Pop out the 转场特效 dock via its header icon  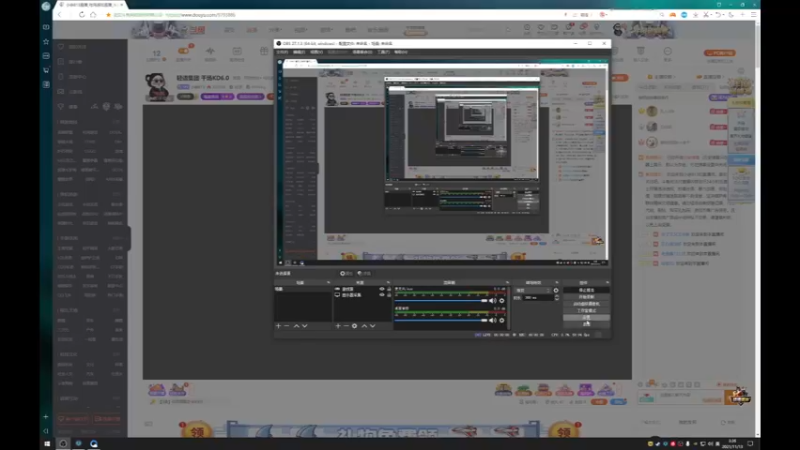[557, 282]
